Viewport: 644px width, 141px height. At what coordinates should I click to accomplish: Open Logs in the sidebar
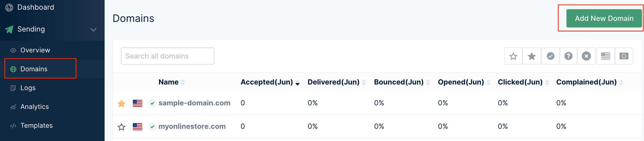tap(28, 88)
